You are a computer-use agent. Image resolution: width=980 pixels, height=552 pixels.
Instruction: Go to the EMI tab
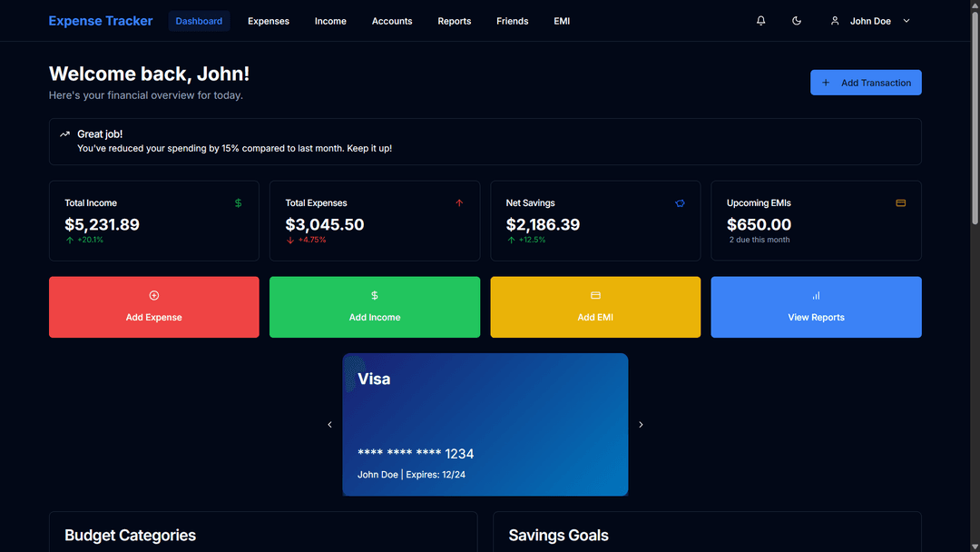tap(562, 21)
